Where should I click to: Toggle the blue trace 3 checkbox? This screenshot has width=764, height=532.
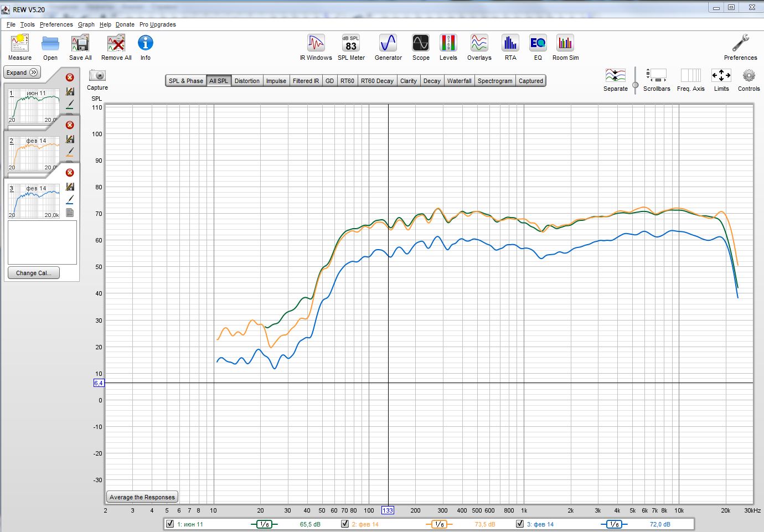pos(520,524)
